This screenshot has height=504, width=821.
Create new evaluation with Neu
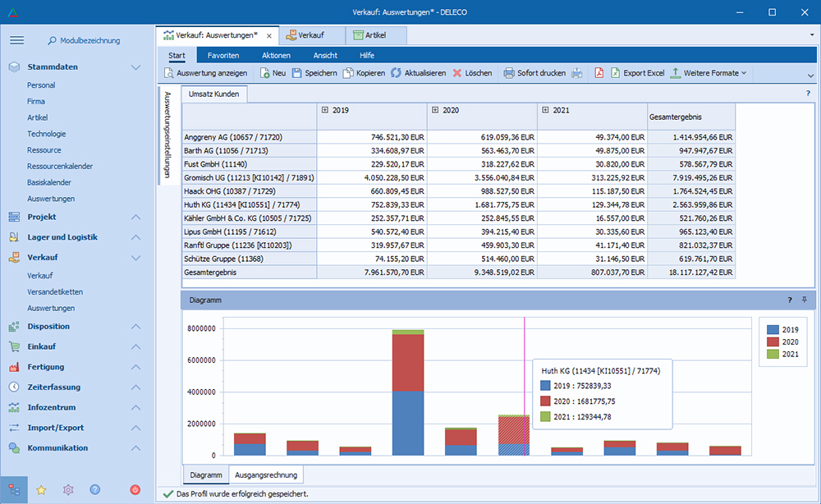(273, 73)
